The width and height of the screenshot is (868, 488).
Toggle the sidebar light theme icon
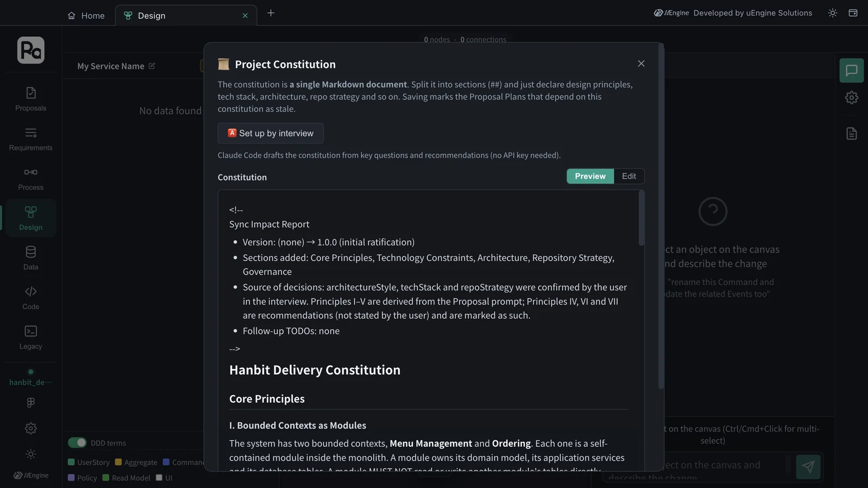coord(31,454)
